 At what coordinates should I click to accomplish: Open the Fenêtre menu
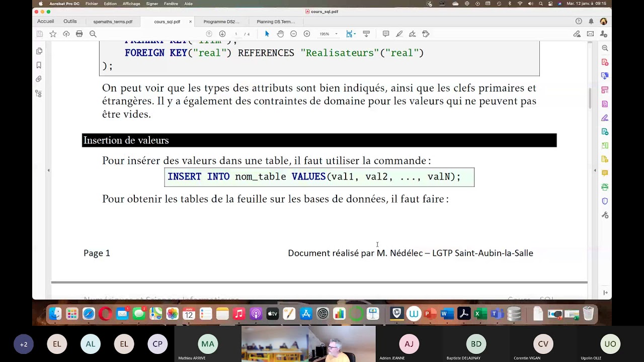click(171, 4)
